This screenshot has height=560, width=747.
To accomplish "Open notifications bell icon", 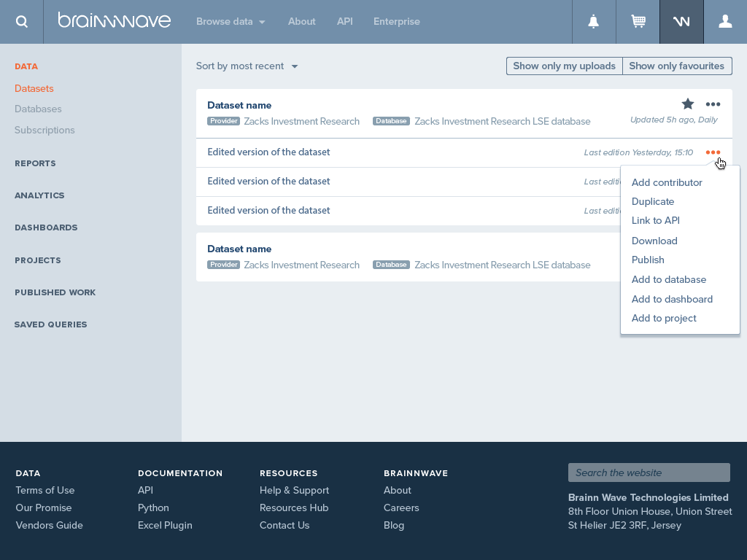I will tap(594, 21).
